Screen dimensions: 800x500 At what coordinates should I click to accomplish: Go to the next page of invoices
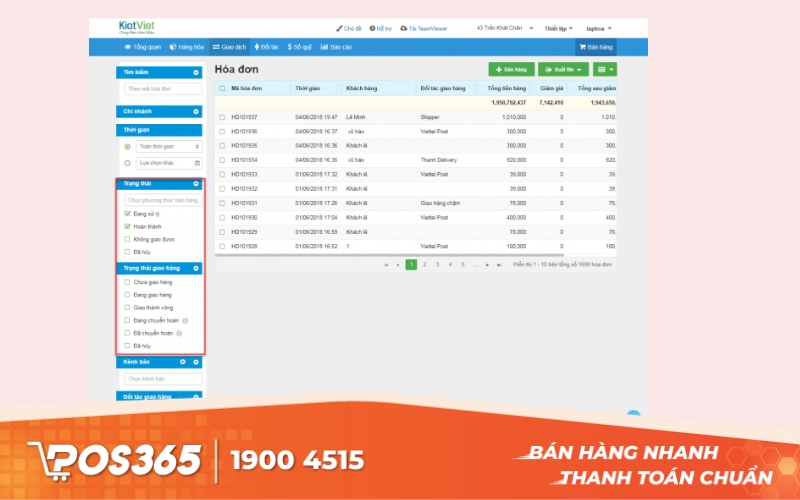pyautogui.click(x=487, y=265)
